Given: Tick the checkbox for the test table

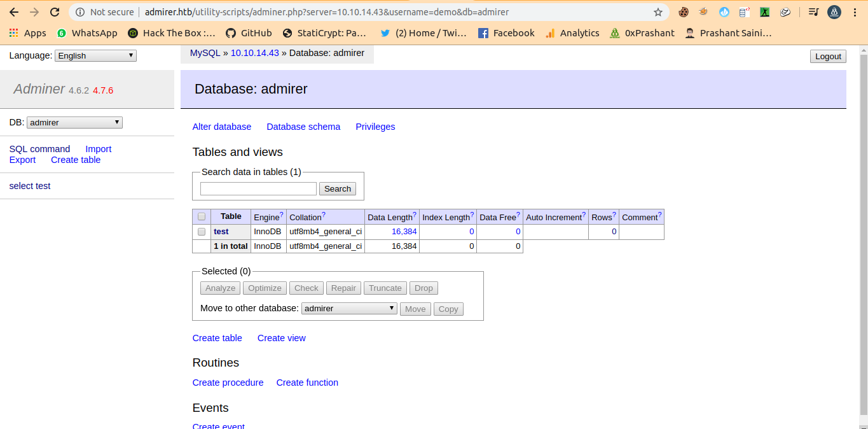Looking at the screenshot, I should [202, 232].
